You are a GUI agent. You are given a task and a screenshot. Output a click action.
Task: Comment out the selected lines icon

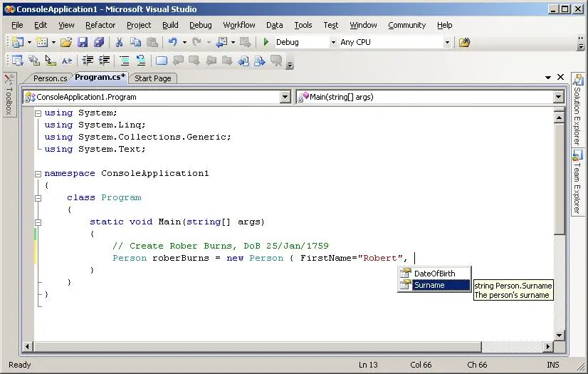coord(124,60)
